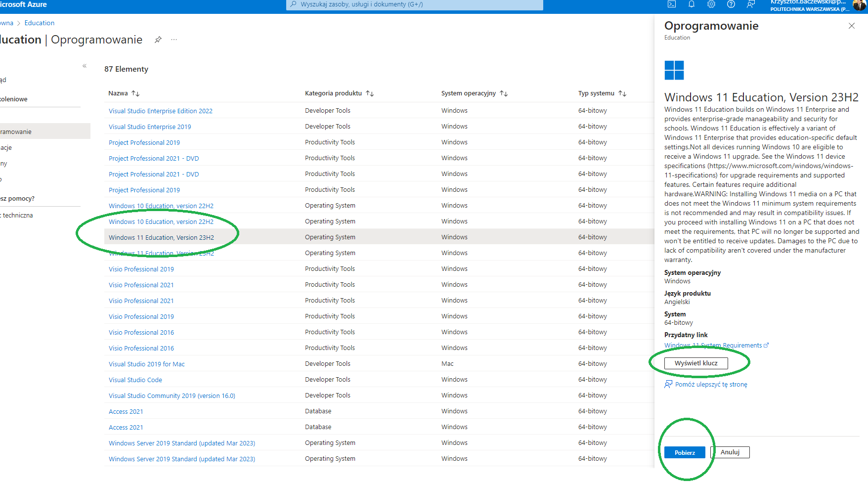868x483 pixels.
Task: Select the Mac operating system cell
Action: coord(447,363)
